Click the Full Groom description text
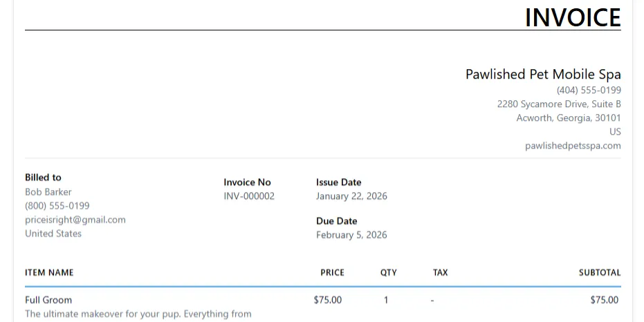 point(138,314)
